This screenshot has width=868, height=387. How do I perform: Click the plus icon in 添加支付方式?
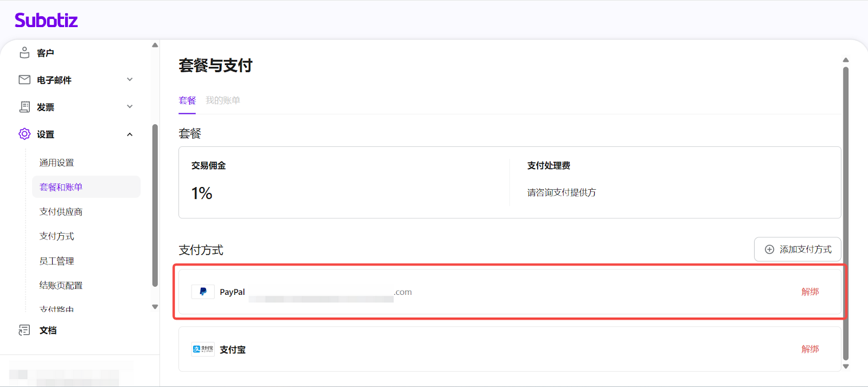(x=769, y=249)
